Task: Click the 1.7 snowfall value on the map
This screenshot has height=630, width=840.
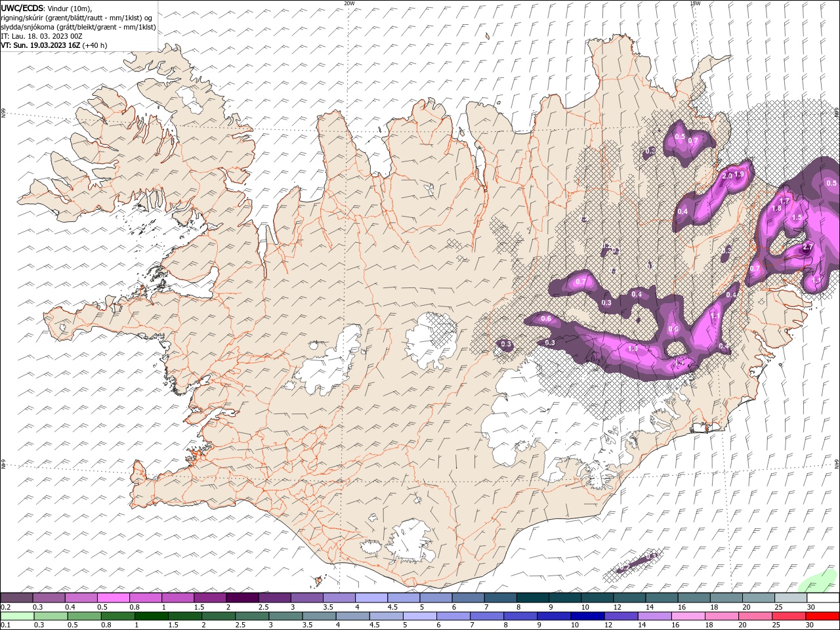Action: [784, 200]
